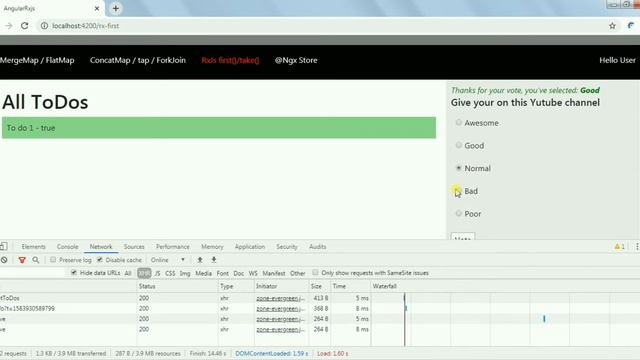
Task: Filter requests by Doc
Action: pos(239,273)
